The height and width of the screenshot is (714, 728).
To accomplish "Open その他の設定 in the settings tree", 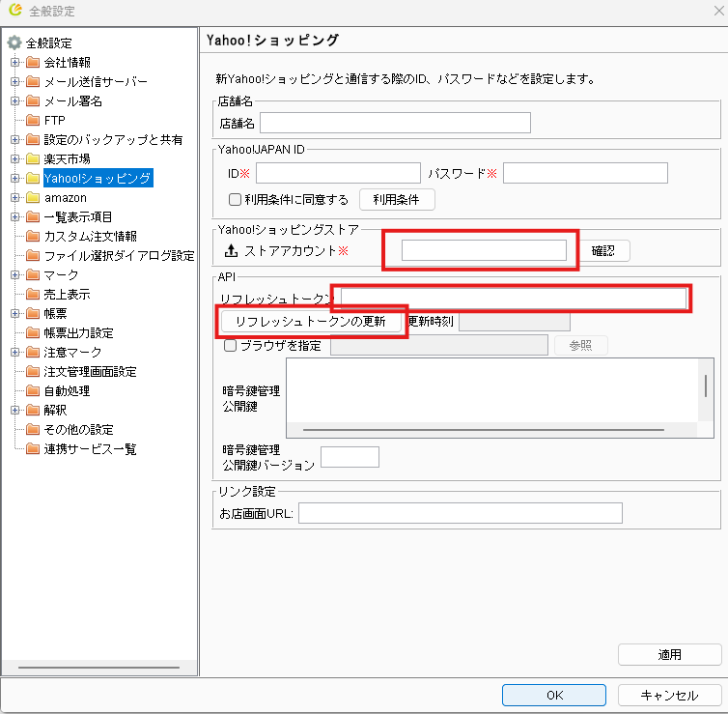I will (x=78, y=429).
